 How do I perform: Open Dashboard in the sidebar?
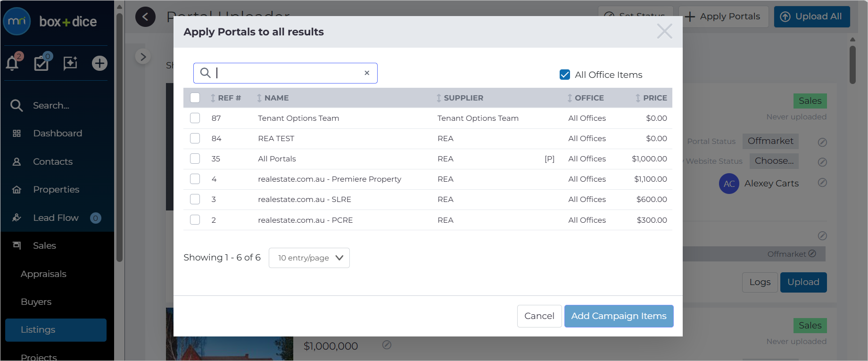(57, 134)
